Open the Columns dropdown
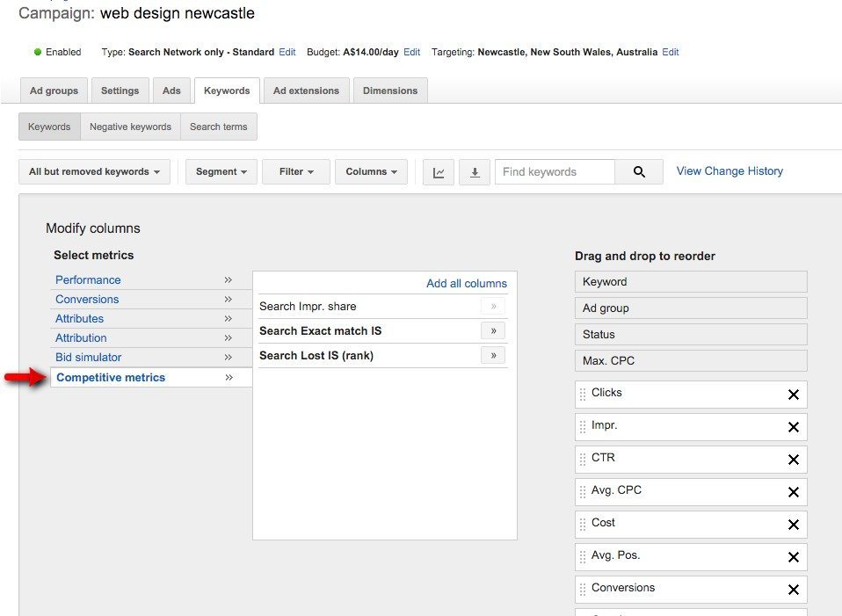Viewport: 842px width, 616px height. point(371,171)
